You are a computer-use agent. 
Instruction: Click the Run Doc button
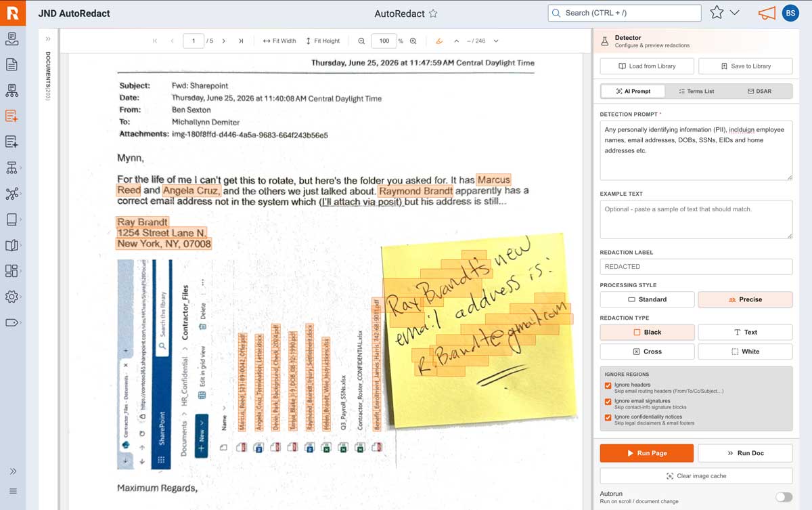point(745,453)
